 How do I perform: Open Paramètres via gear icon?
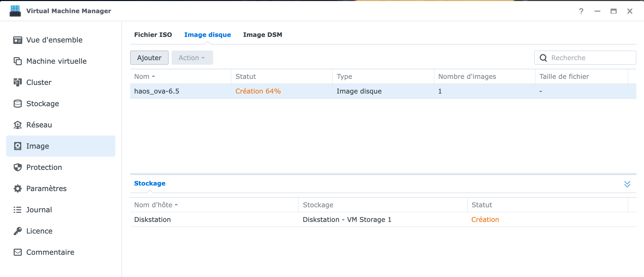(x=17, y=189)
